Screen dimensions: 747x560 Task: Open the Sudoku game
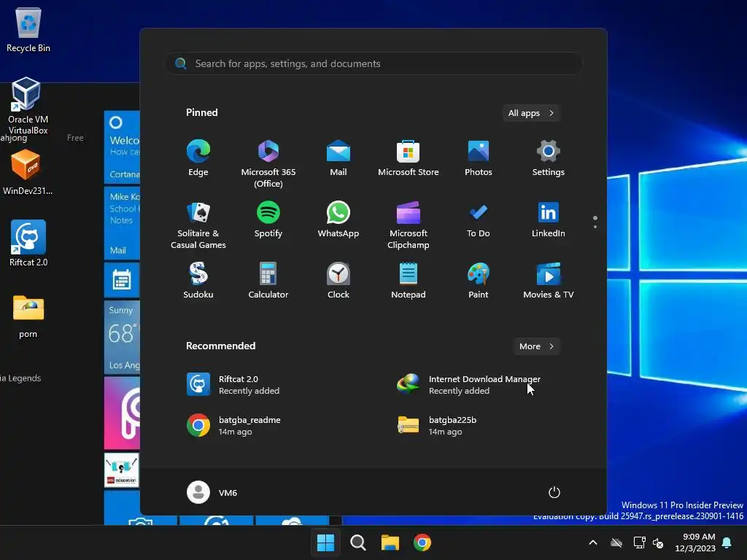click(x=198, y=281)
